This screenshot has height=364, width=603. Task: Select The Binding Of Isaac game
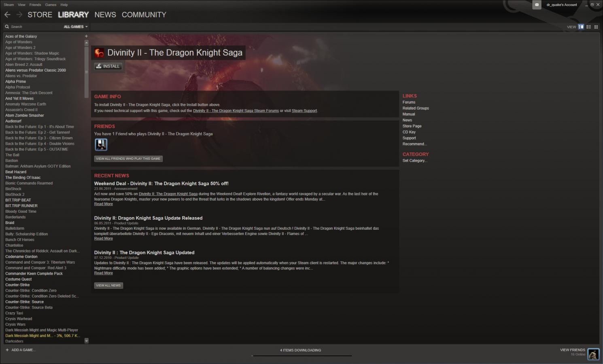[23, 178]
